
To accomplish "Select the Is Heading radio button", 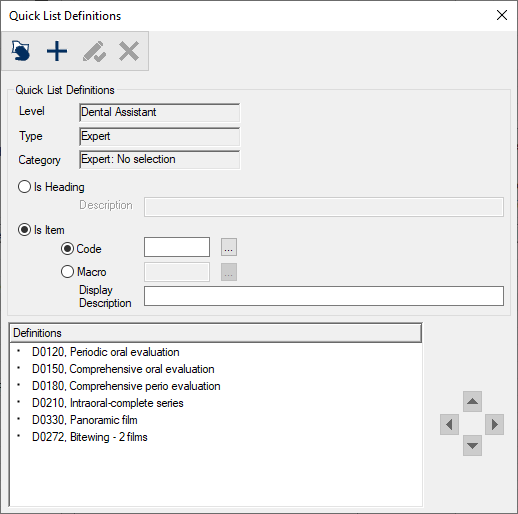I will [x=24, y=187].
